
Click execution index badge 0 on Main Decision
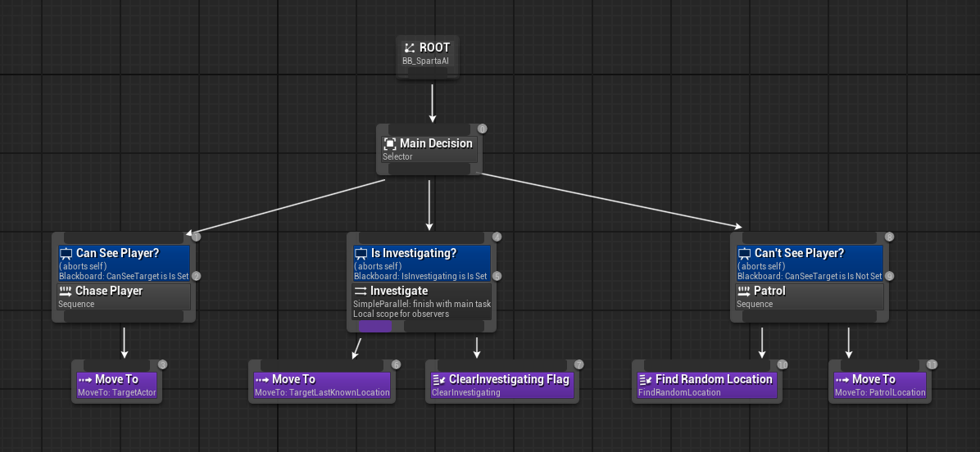[x=482, y=129]
